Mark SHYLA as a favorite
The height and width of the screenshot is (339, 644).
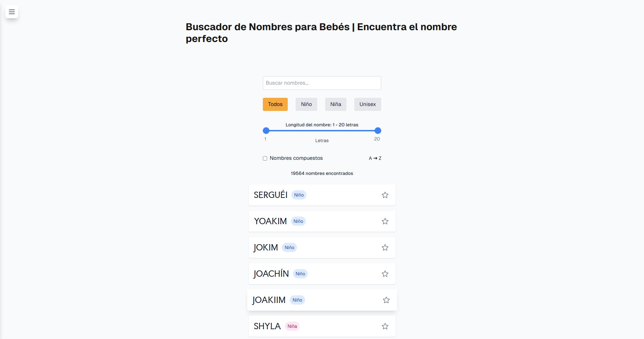pos(385,326)
